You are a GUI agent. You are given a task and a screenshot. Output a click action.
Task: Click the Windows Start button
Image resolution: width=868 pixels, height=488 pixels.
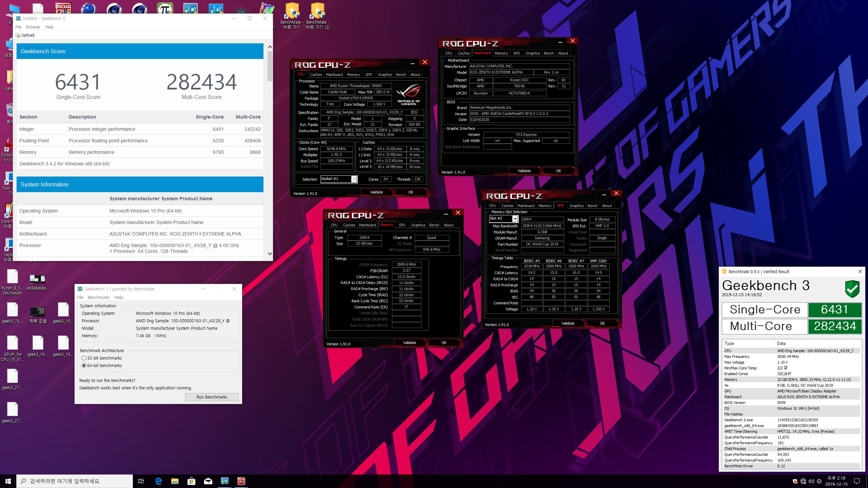[8, 481]
